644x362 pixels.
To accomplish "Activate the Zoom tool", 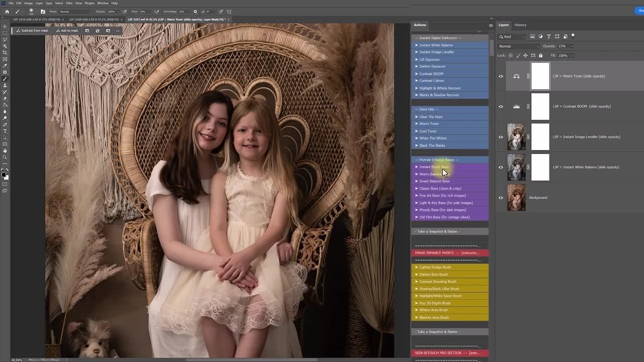I will pos(5,157).
